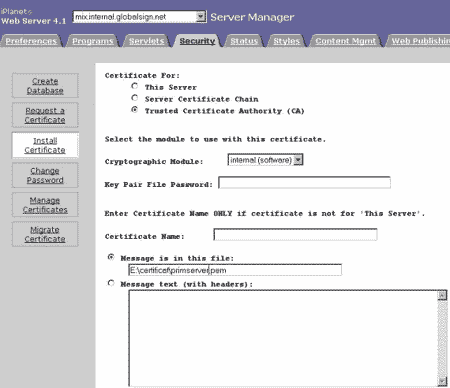This screenshot has width=450, height=388.
Task: Open Manage Certificates link
Action: click(45, 205)
